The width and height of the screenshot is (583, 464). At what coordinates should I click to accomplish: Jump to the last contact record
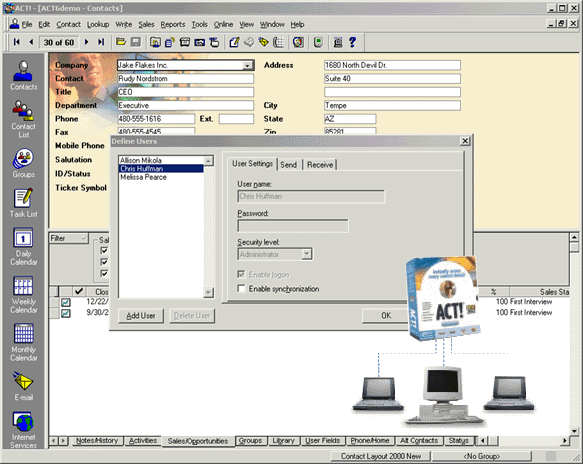[101, 42]
